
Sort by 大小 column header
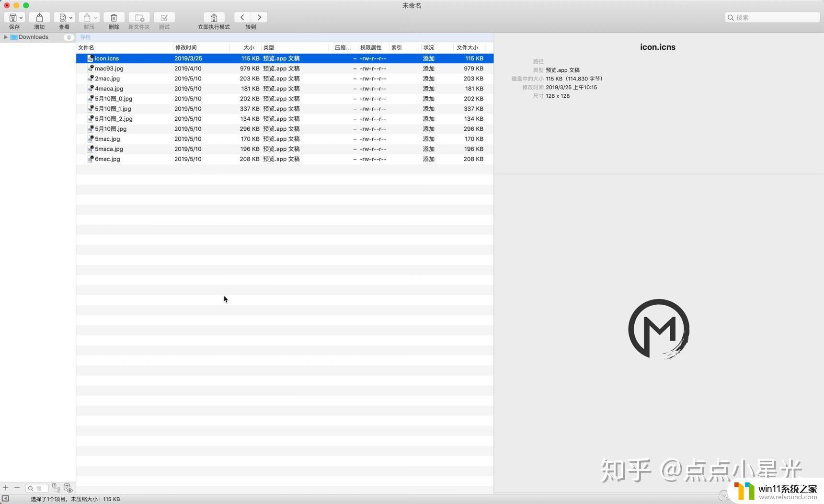[x=246, y=47]
